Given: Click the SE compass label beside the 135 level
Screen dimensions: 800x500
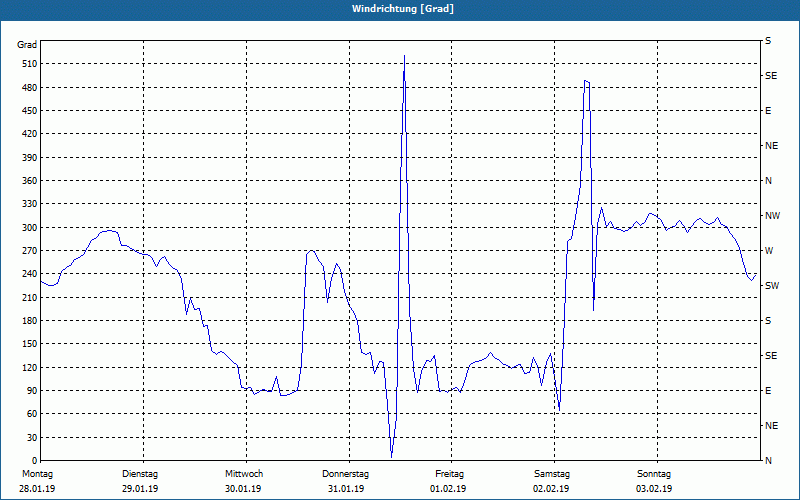Looking at the screenshot, I should tap(771, 356).
